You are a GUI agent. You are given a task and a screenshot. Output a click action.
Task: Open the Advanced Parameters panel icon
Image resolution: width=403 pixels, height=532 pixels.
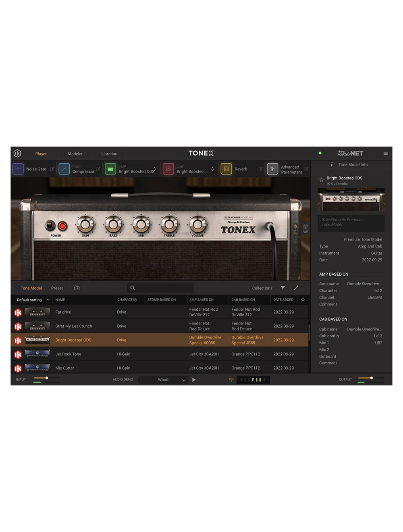pyautogui.click(x=272, y=169)
